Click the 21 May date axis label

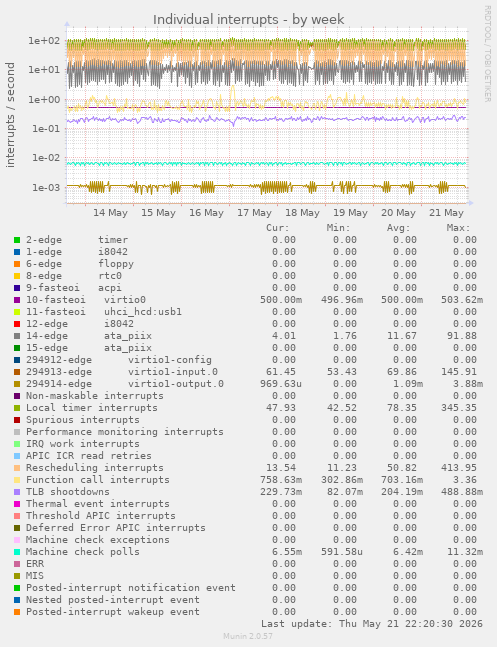[x=446, y=213]
